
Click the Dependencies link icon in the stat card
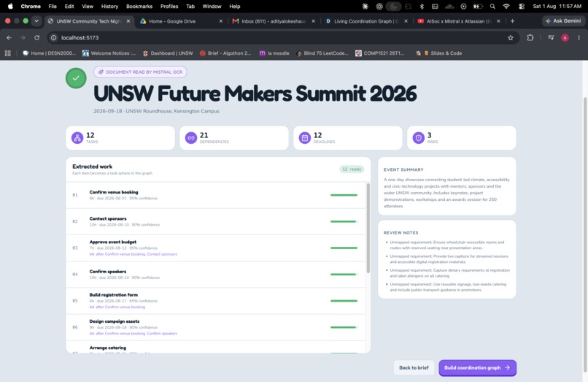pyautogui.click(x=191, y=138)
